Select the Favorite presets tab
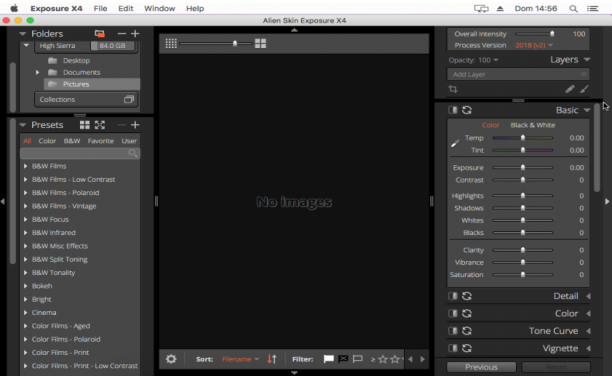Viewport: 612px width, 376px height. (100, 141)
